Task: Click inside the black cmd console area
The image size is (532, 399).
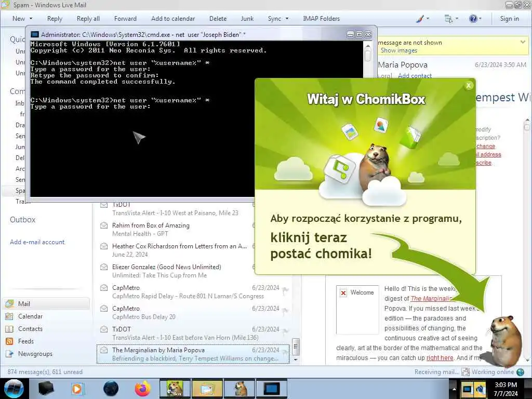Action: click(142, 153)
